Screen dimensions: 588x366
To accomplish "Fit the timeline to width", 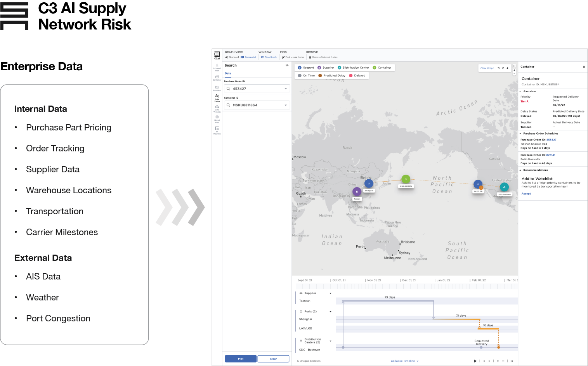I will tap(512, 361).
